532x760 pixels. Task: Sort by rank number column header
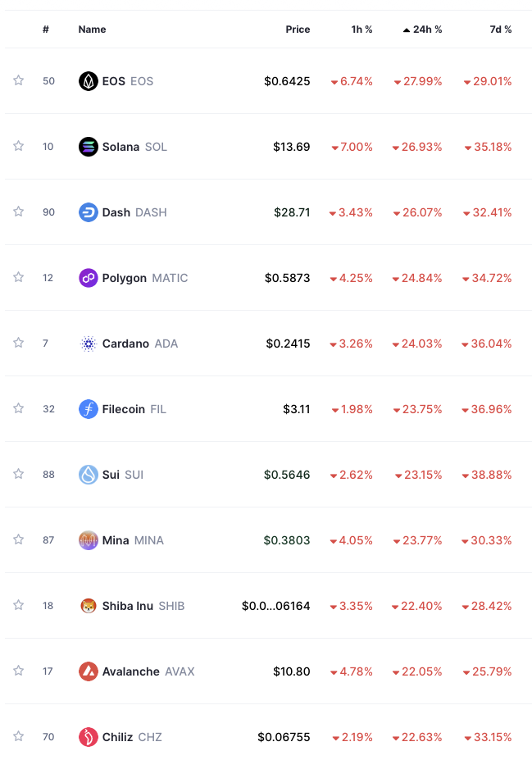point(46,30)
